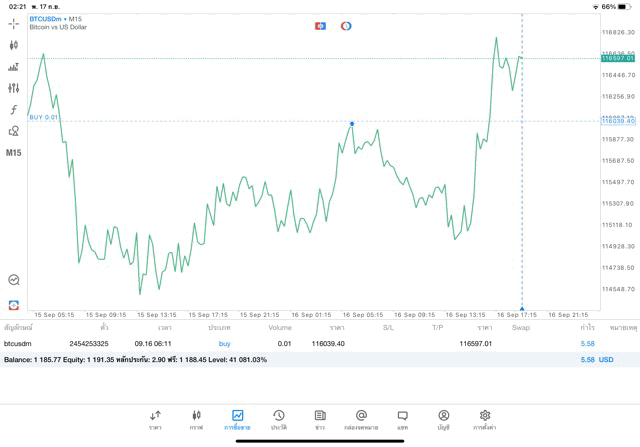Open the News (ข่าว) tab
Image resolution: width=640 pixels, height=447 pixels.
click(319, 419)
